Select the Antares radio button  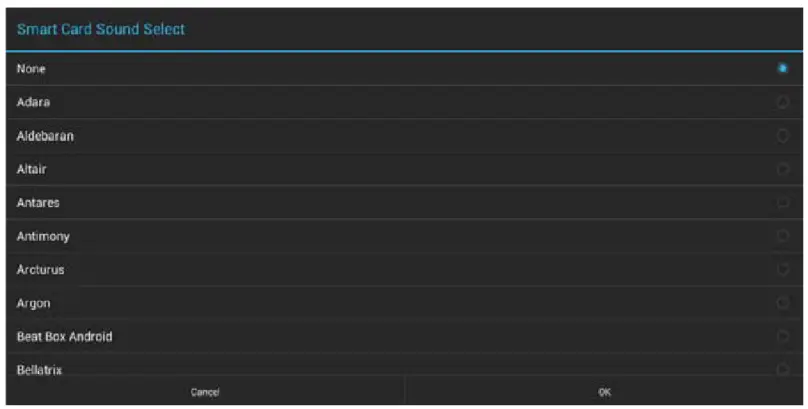(782, 202)
